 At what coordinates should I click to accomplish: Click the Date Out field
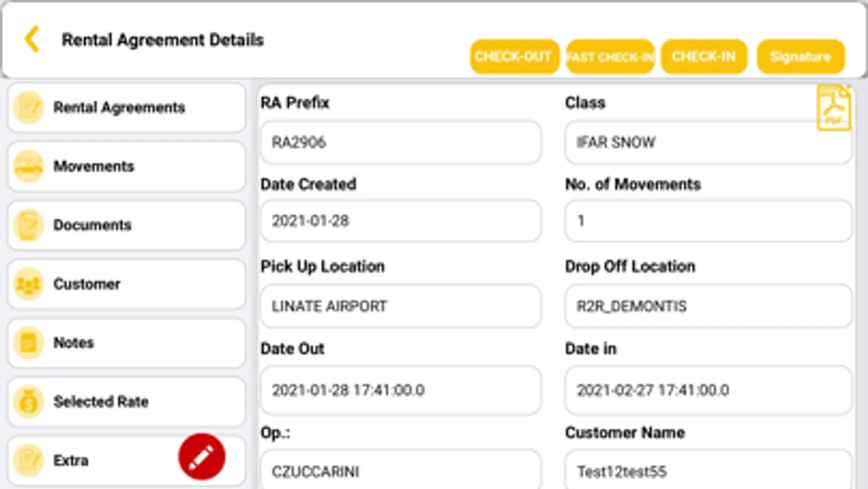click(x=401, y=390)
